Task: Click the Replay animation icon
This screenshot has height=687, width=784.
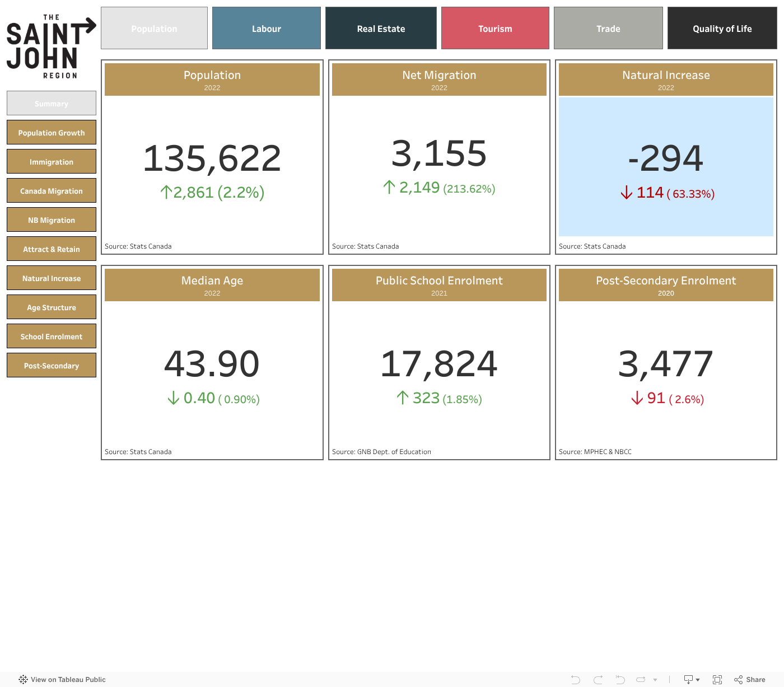Action: [x=641, y=680]
